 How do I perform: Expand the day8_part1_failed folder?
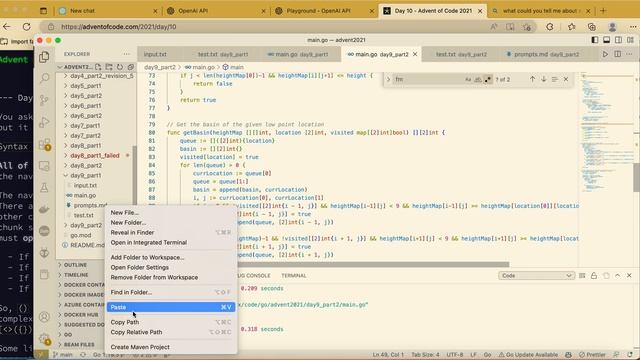coord(96,156)
